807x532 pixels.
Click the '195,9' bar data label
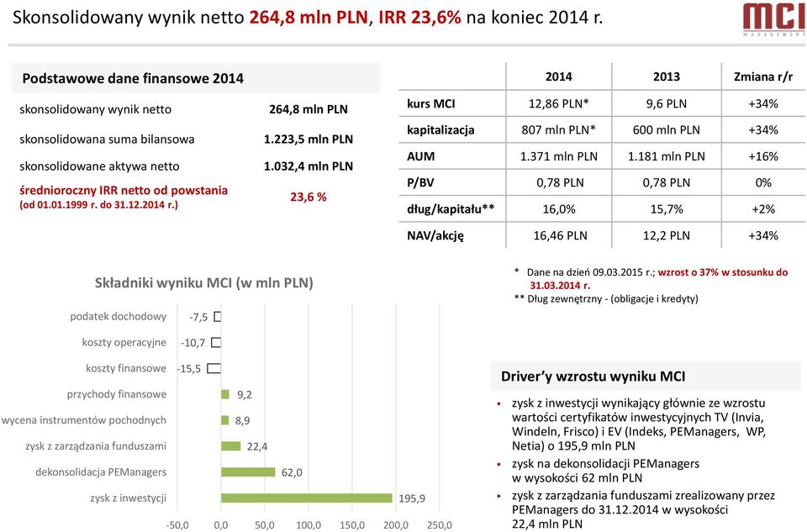point(412,498)
